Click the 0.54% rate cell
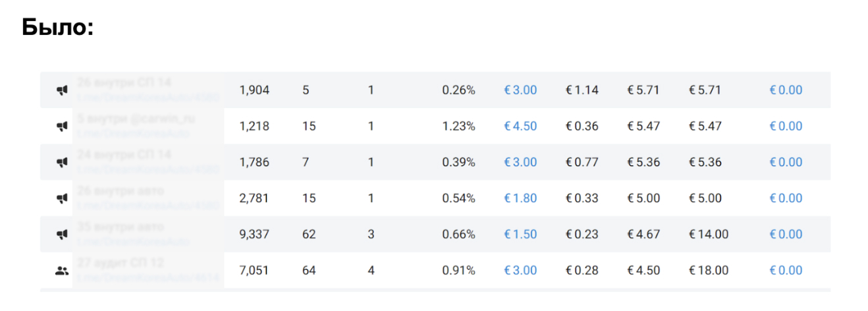 (x=458, y=198)
